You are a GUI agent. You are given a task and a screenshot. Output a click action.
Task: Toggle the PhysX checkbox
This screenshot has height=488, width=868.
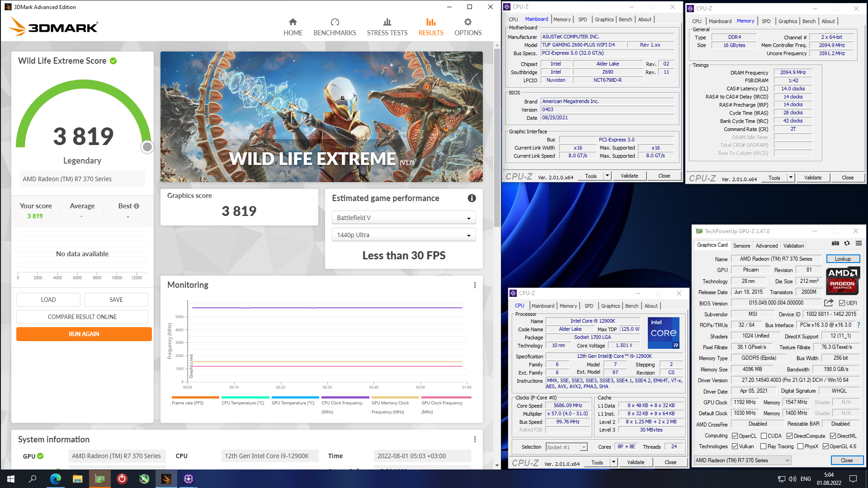(800, 446)
